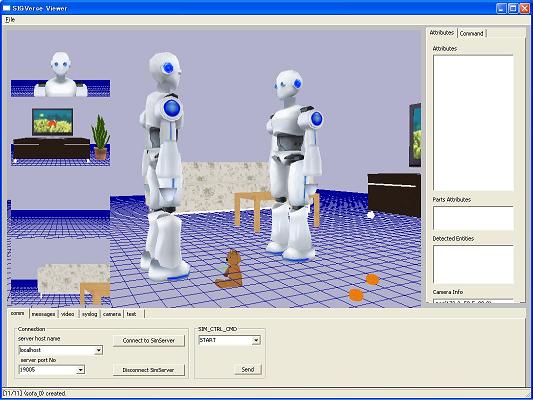Maximize the SIGVerse Viewer window
The height and width of the screenshot is (400, 533).
click(513, 8)
